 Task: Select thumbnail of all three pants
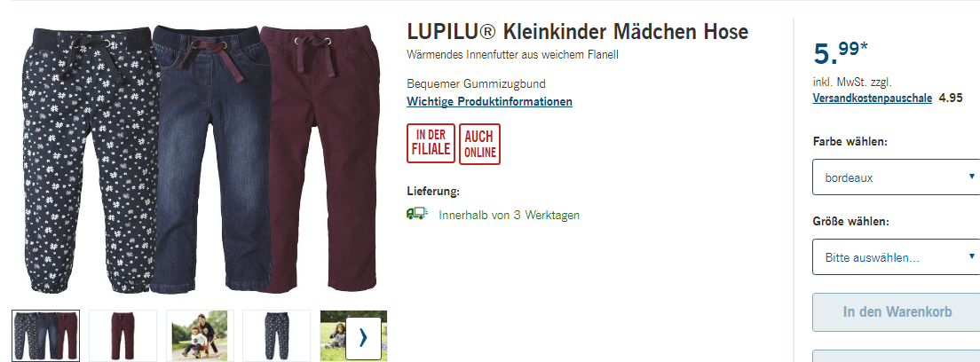point(45,335)
